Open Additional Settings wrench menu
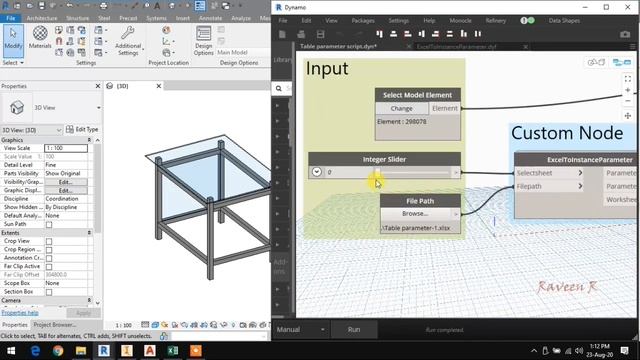640x360 pixels. [128, 41]
